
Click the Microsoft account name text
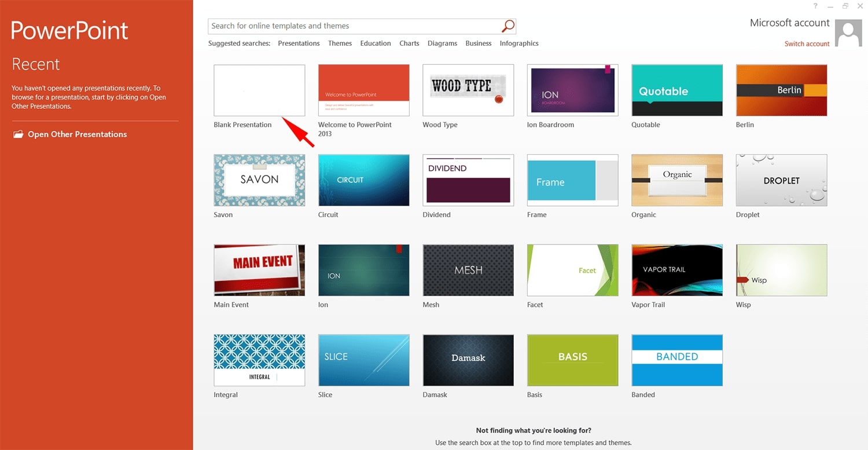789,23
